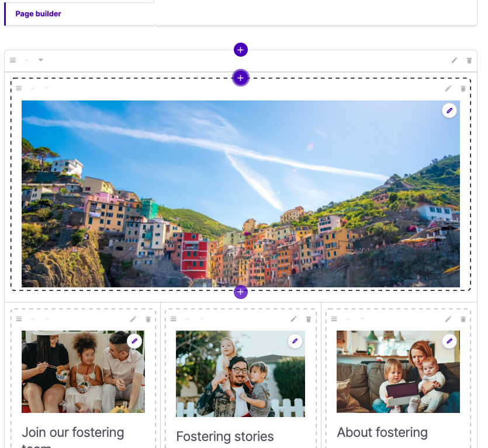Delete the Join our fostering team card
The height and width of the screenshot is (448, 488).
tap(148, 319)
